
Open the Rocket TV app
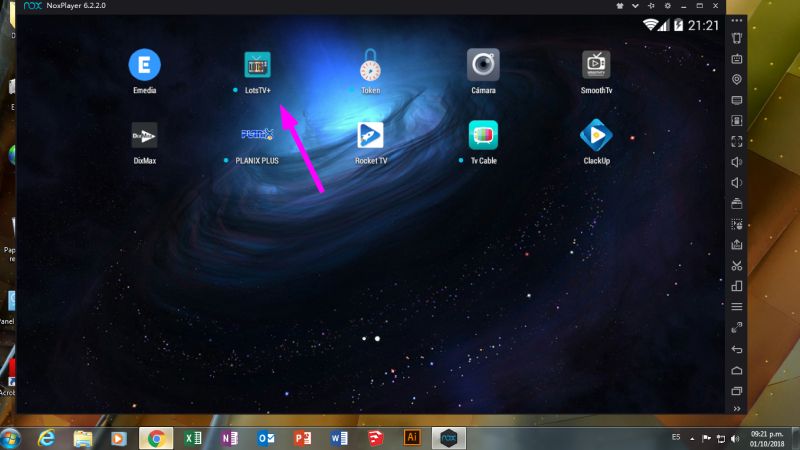coord(370,135)
